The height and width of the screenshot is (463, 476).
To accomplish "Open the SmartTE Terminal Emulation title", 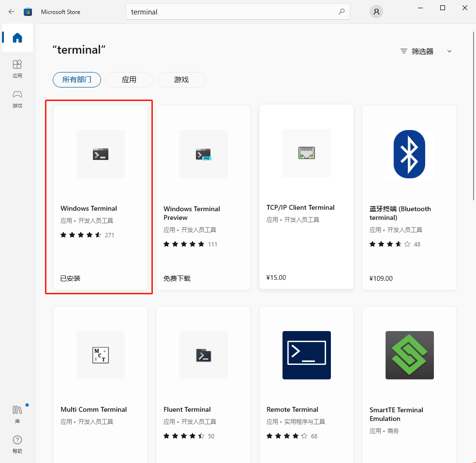I will point(396,414).
